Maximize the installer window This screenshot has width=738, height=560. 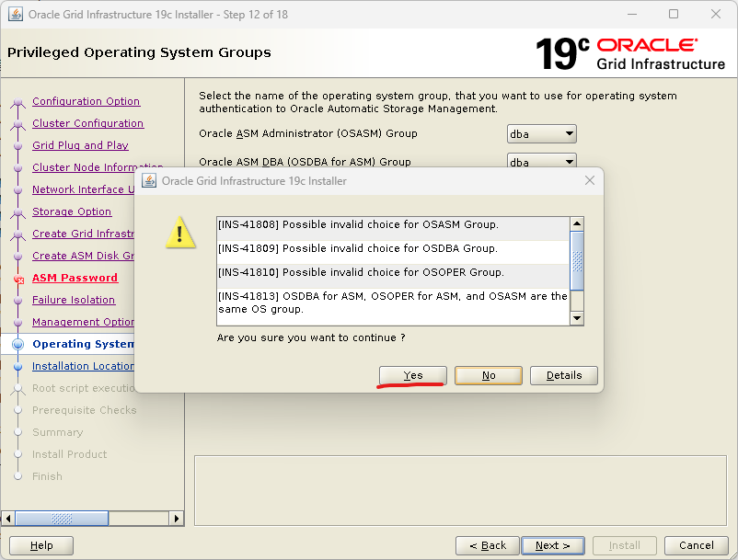point(674,14)
